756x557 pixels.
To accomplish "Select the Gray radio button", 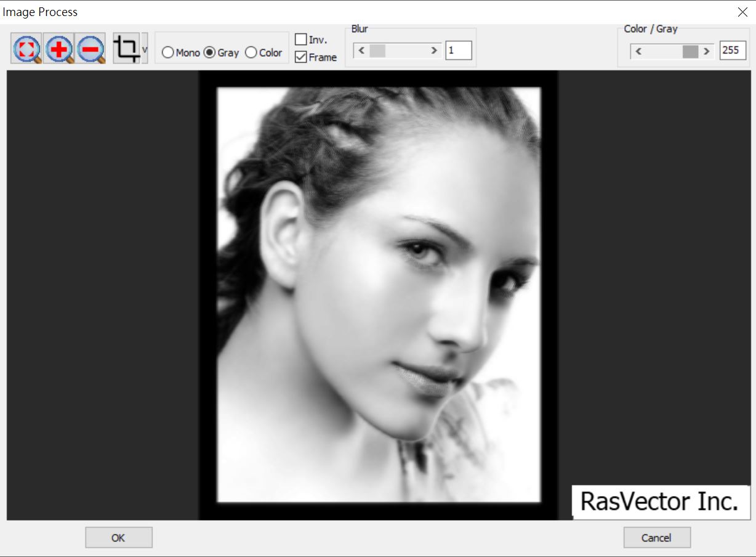I will [x=208, y=53].
